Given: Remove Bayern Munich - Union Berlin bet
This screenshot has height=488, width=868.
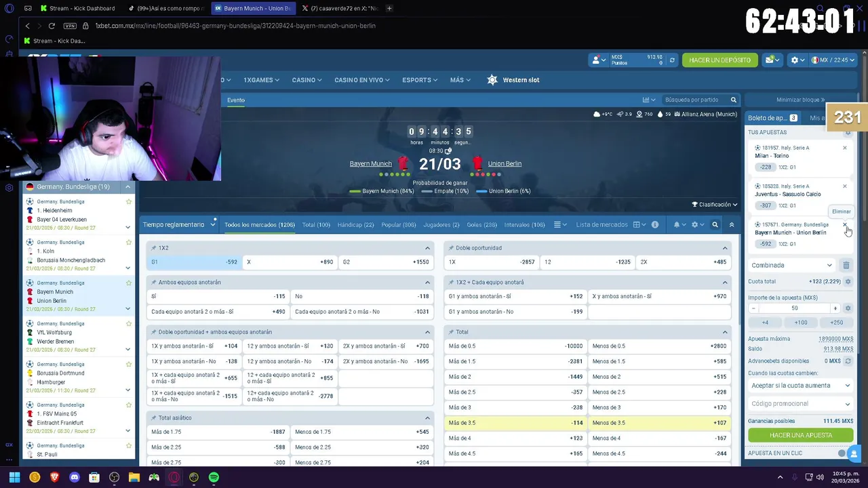Looking at the screenshot, I should 845,224.
